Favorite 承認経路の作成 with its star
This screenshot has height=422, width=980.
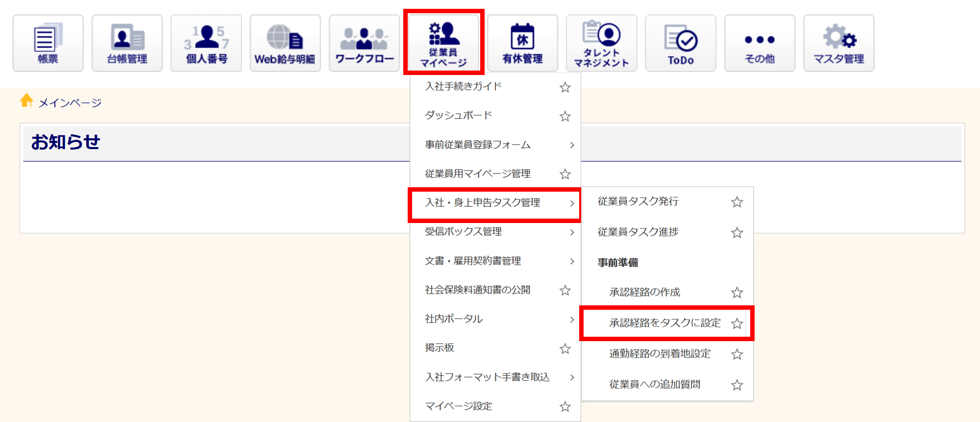737,293
